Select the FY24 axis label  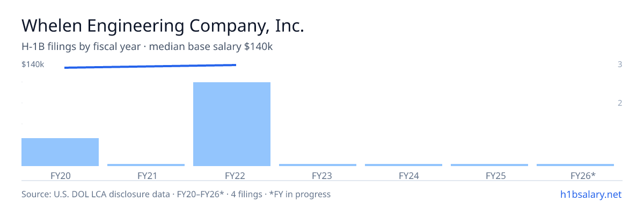coord(404,175)
